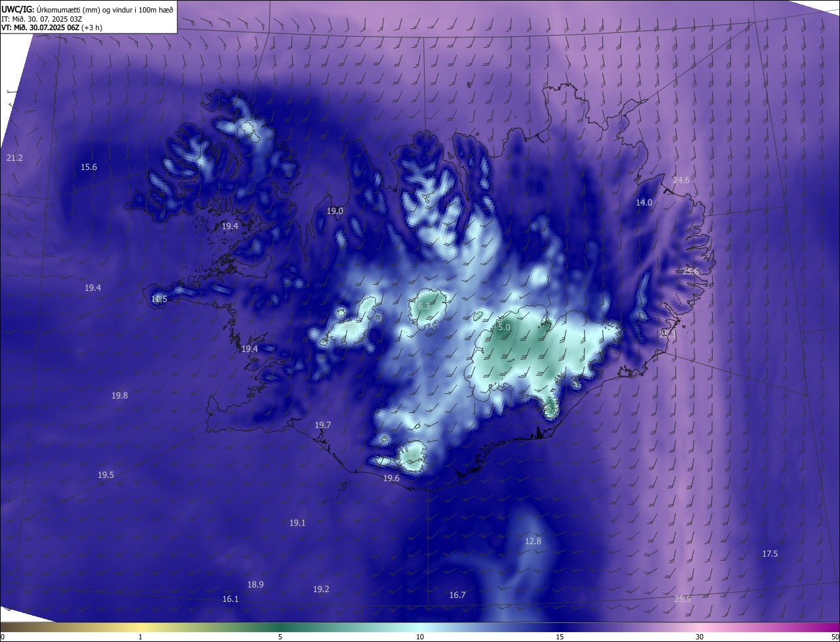This screenshot has height=642, width=840.
Task: Click the 15.6 value northwest of the Westfjords
Action: [89, 167]
